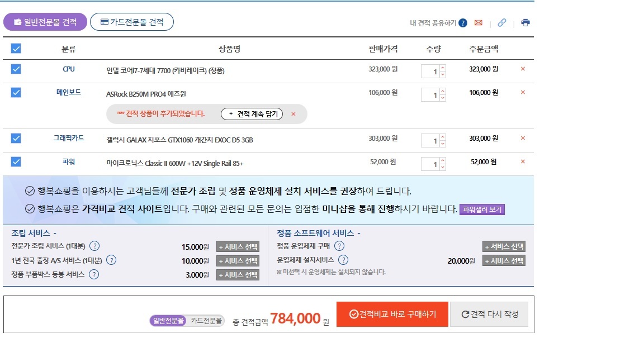
Task: Add 정품 운영체제 구매 via 서비스 선택
Action: pos(504,246)
